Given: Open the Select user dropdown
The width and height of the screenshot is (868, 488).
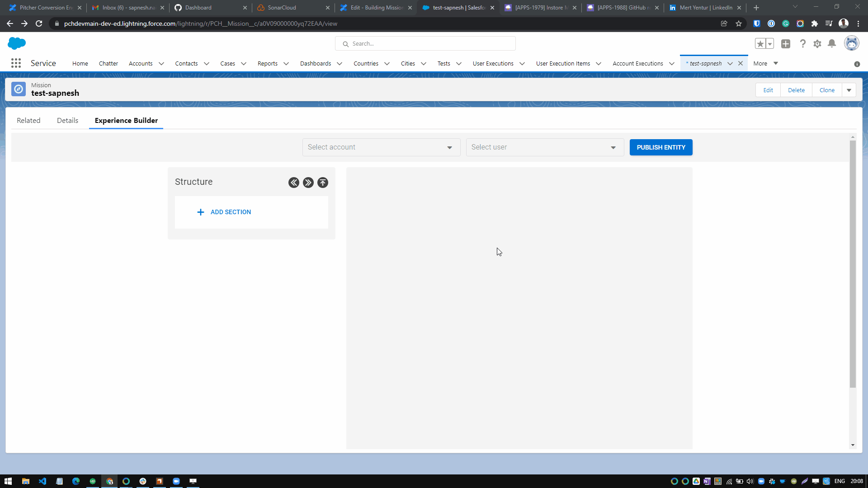Looking at the screenshot, I should pos(545,147).
